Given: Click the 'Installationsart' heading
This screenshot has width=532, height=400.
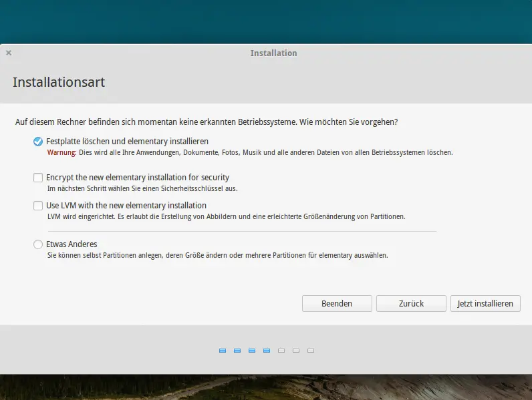Looking at the screenshot, I should point(59,82).
